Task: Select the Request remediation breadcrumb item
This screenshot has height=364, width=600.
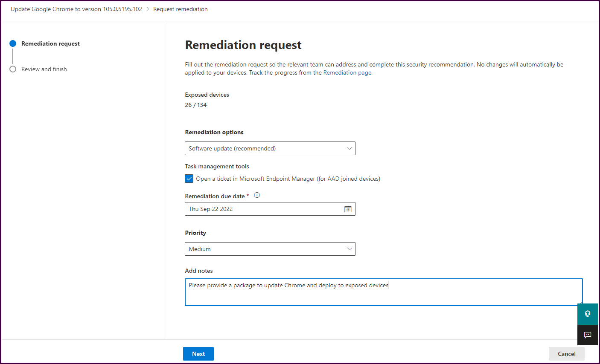Action: [181, 9]
